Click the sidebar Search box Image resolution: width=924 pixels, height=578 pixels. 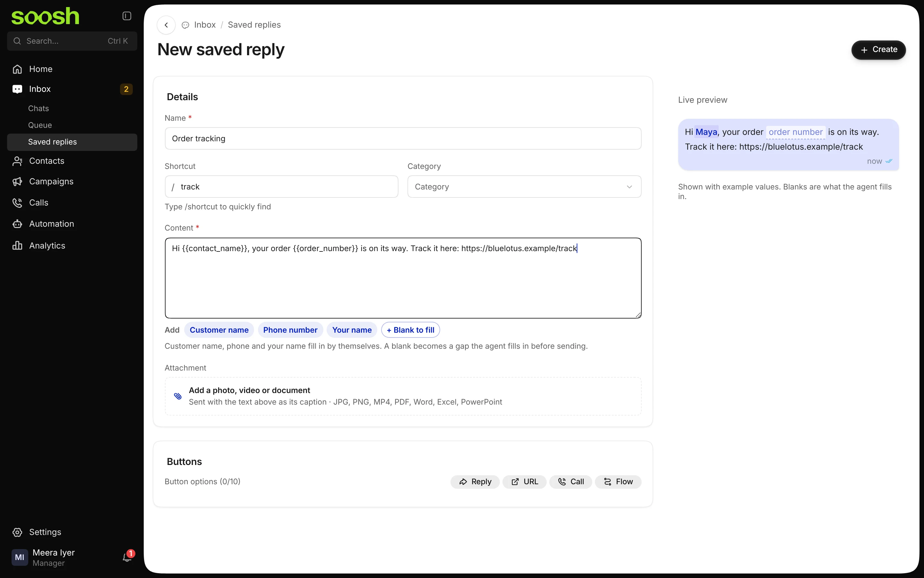tap(72, 41)
